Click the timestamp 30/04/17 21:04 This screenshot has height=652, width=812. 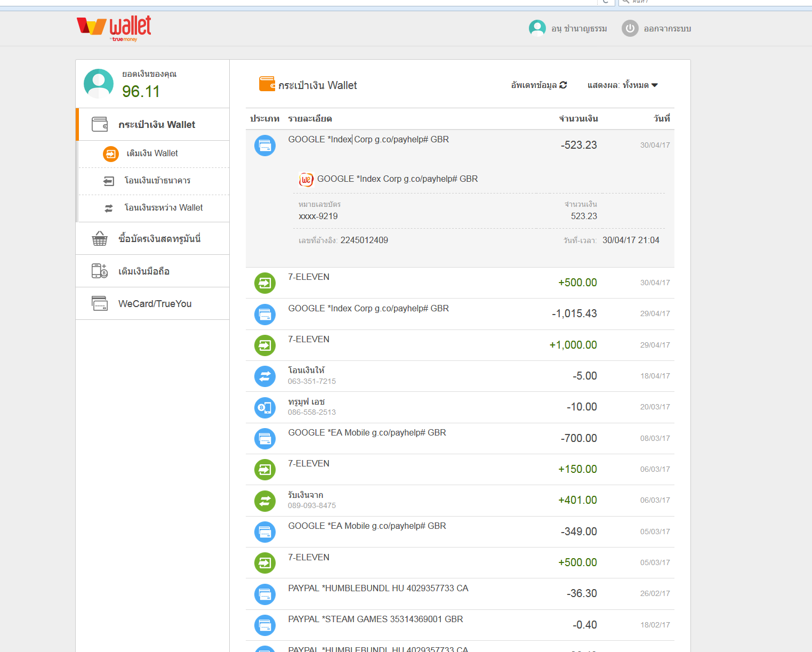631,240
